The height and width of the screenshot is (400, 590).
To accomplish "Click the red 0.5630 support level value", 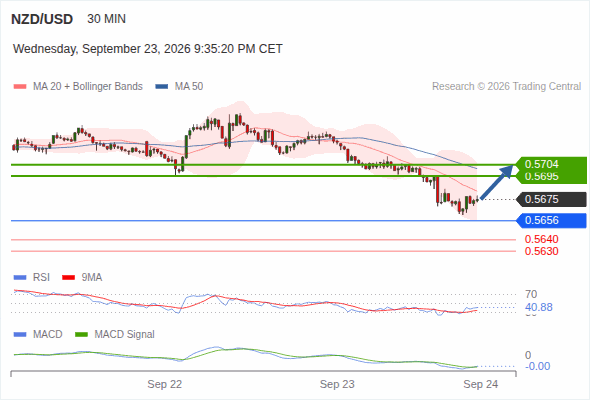I will 541,251.
